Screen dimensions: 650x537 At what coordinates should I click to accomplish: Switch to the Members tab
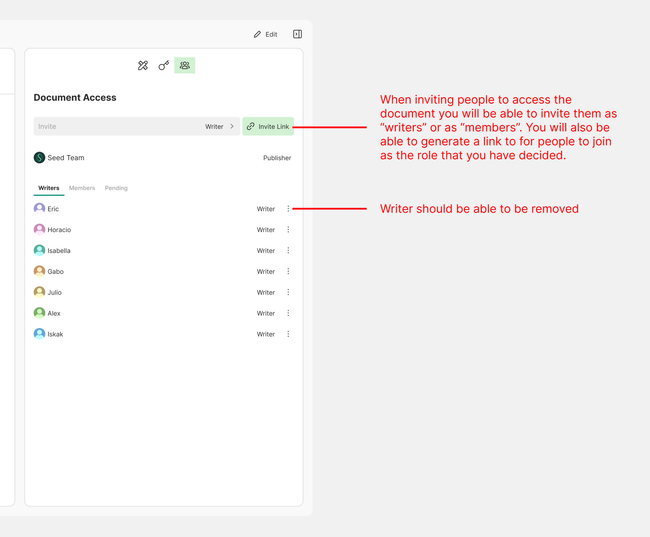pos(82,188)
